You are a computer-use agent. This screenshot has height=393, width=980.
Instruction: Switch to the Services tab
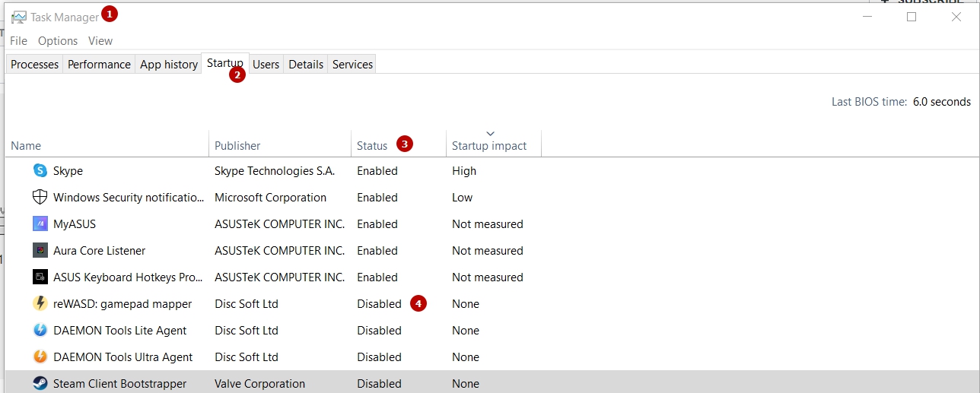click(x=352, y=65)
